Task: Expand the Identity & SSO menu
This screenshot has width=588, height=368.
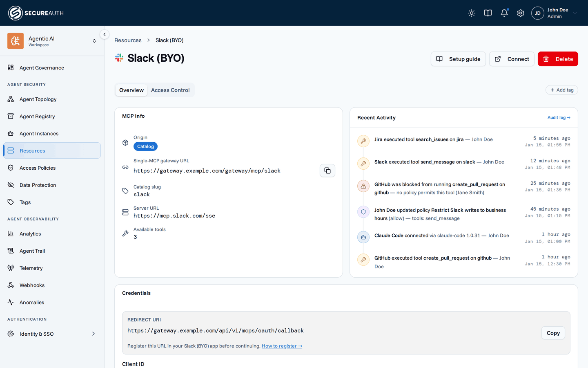Action: tap(52, 334)
